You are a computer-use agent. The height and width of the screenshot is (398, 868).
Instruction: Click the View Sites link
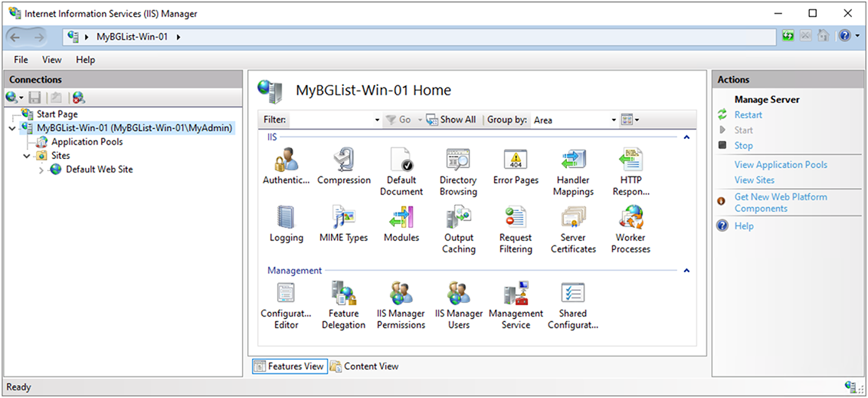[x=754, y=180]
